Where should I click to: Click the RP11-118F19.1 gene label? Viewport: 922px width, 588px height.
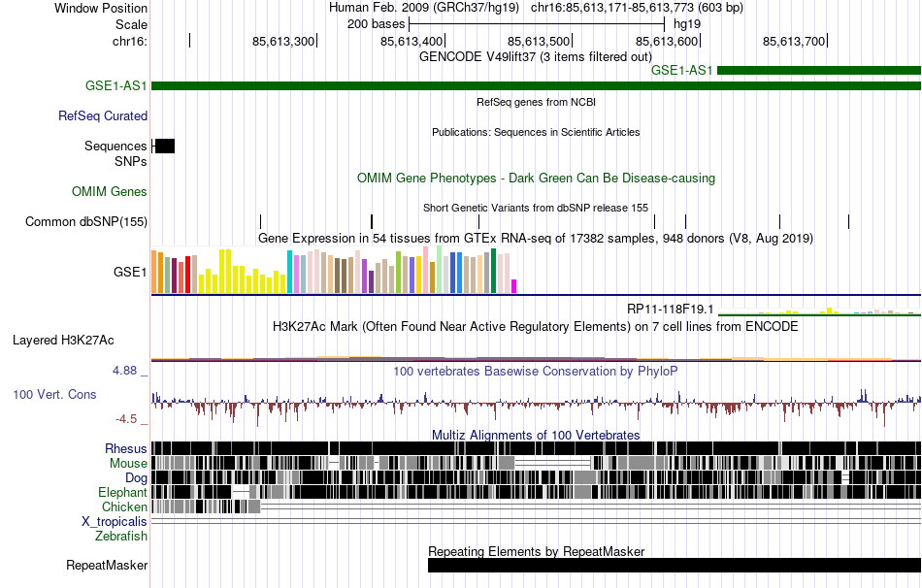(x=671, y=310)
